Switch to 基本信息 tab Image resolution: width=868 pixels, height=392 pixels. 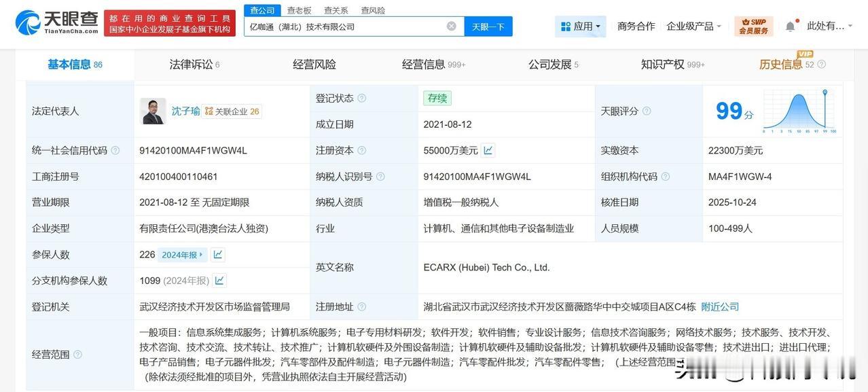coord(75,65)
